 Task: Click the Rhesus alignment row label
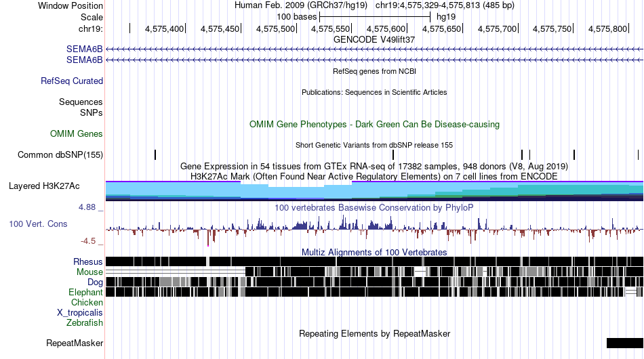tap(88, 261)
